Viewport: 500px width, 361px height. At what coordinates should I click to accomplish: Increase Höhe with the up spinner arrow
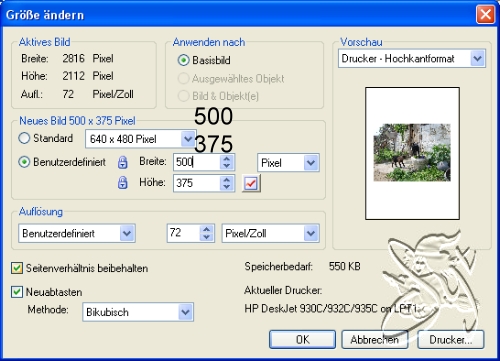(227, 179)
